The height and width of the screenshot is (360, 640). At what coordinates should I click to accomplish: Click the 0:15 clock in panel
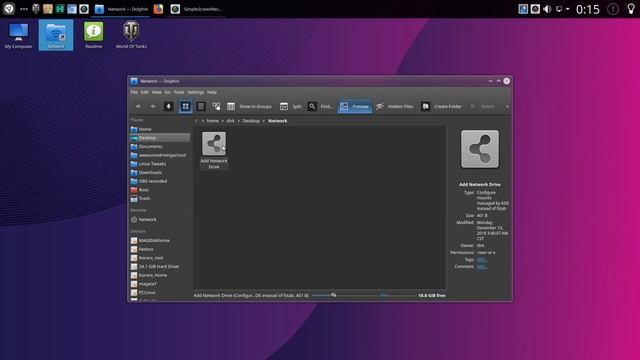tap(588, 9)
